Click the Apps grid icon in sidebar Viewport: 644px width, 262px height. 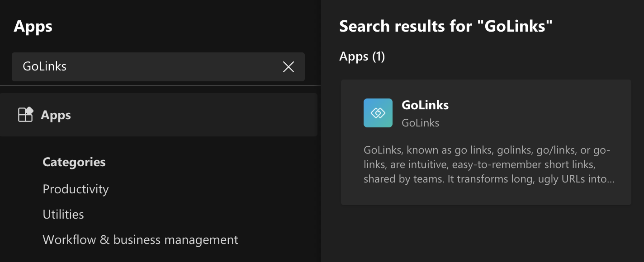point(26,115)
